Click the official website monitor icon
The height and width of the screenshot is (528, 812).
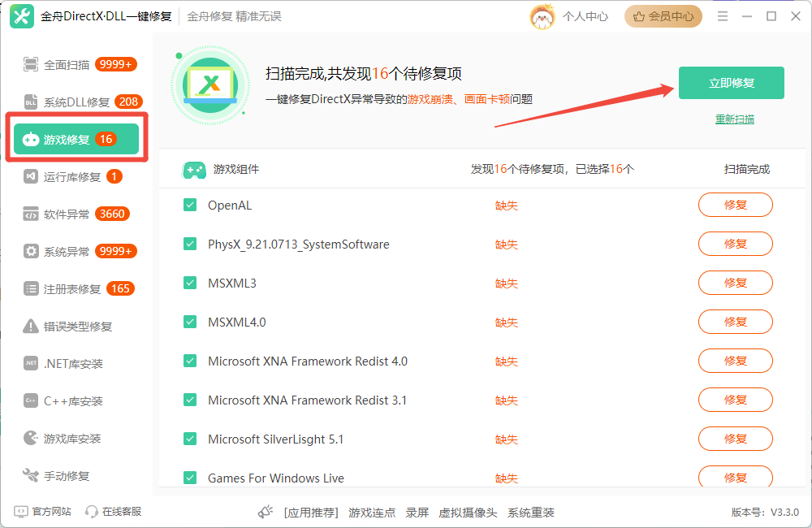point(21,512)
